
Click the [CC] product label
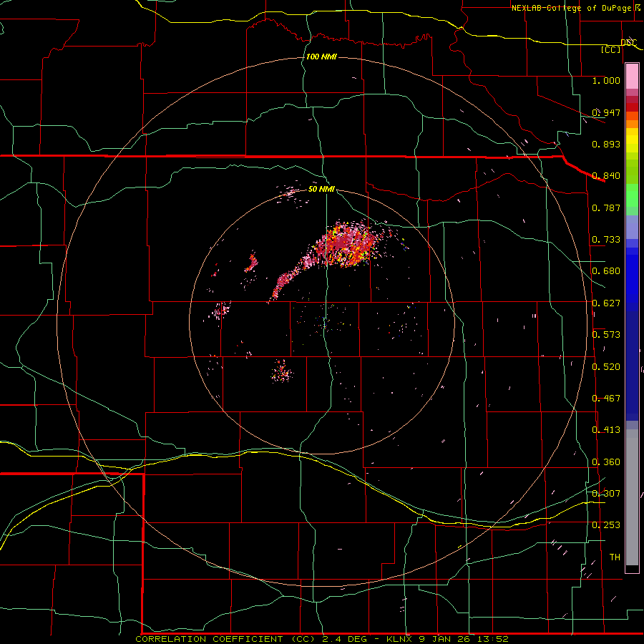(x=611, y=49)
